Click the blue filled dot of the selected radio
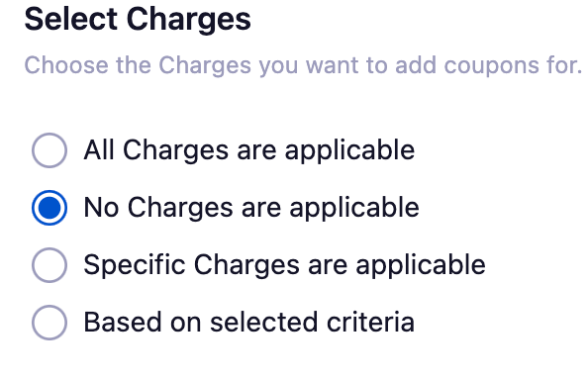 [49, 208]
